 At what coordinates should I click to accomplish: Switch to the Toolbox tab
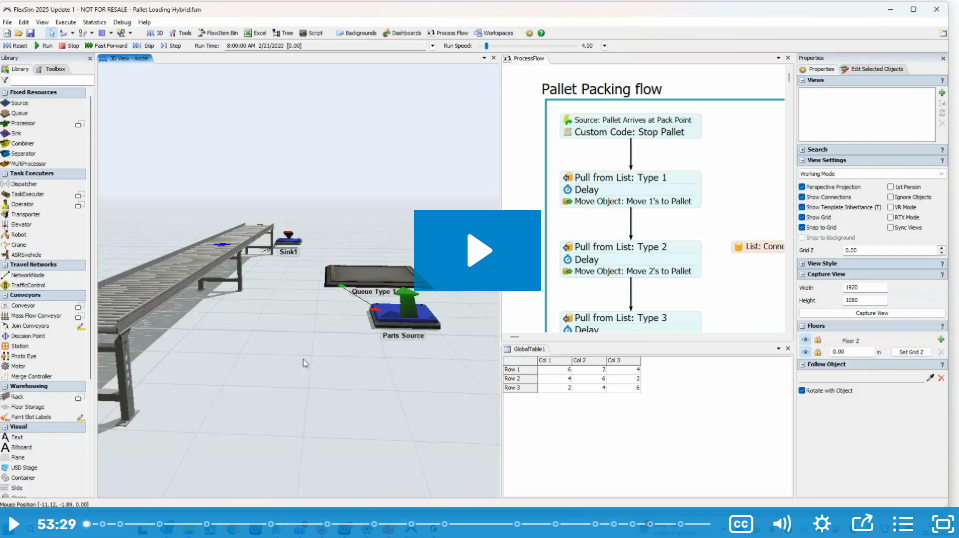[52, 69]
